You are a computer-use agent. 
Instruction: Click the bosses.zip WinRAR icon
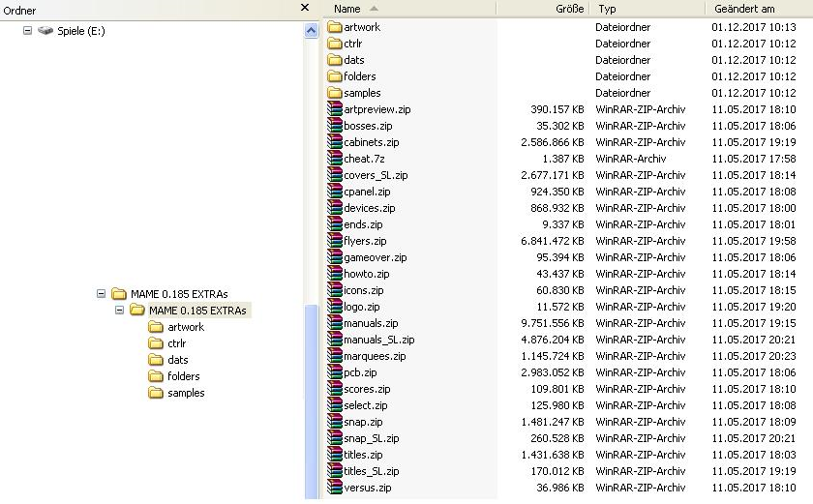pos(335,126)
